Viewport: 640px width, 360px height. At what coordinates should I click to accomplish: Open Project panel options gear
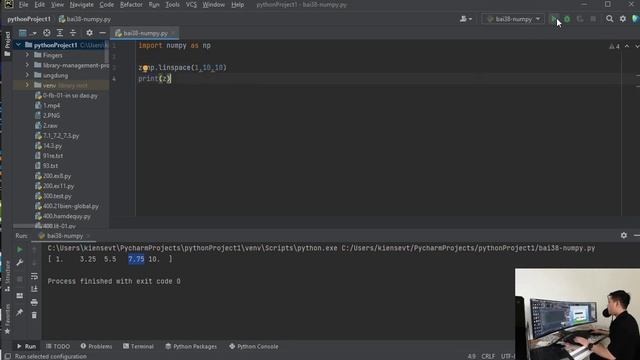click(x=89, y=33)
